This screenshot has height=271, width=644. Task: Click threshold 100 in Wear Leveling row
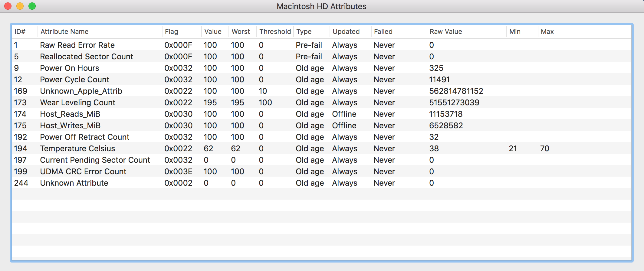click(265, 103)
